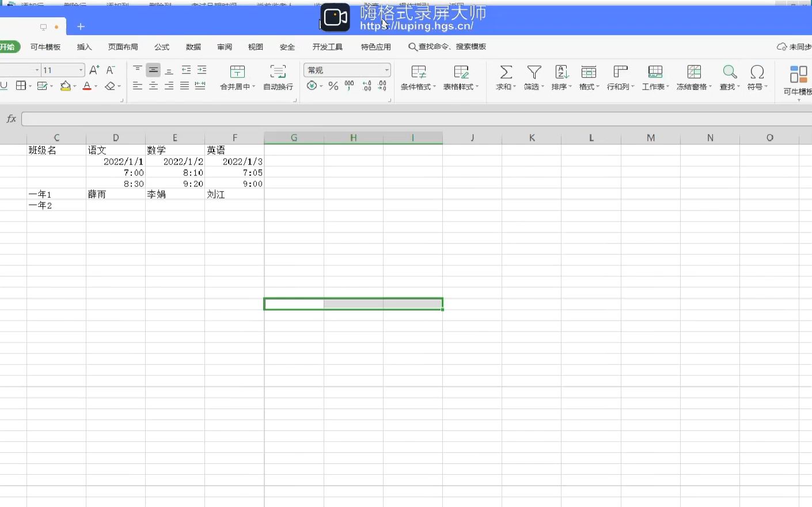Apply top vertical alignment
The image size is (812, 507).
click(x=138, y=70)
